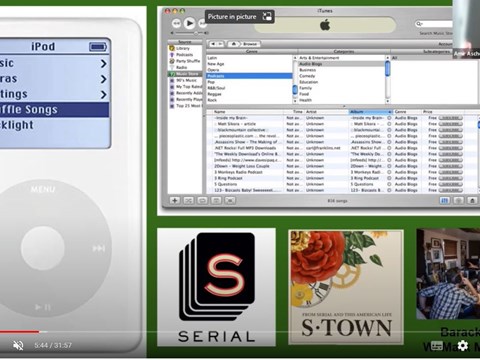Unmute the video with the speaker icon
The image size is (480, 360).
coord(18,345)
